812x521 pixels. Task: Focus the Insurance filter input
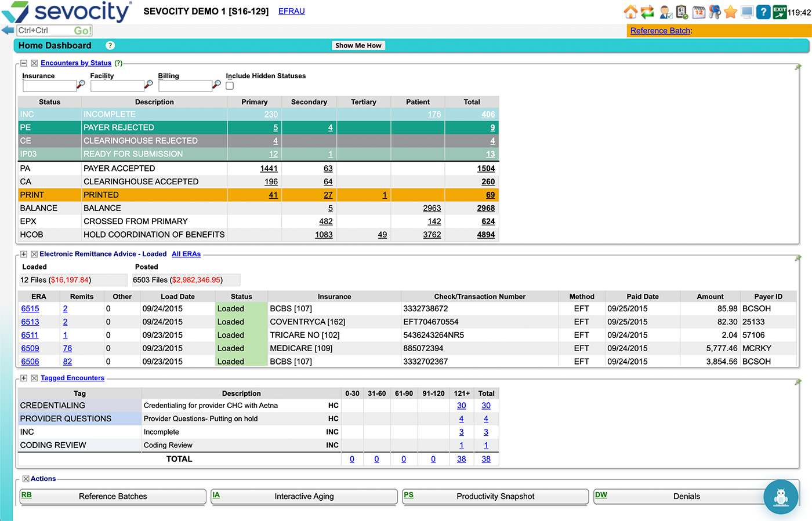[x=49, y=86]
